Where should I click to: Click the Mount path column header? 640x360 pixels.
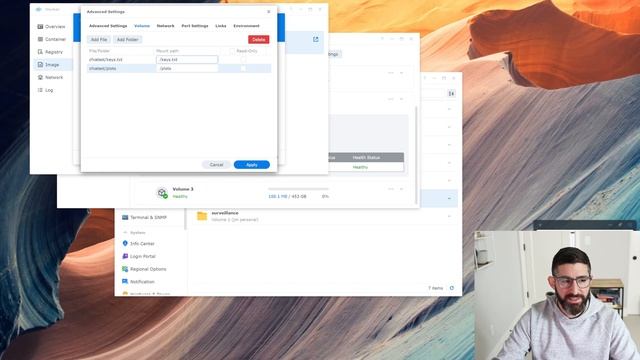[167, 51]
